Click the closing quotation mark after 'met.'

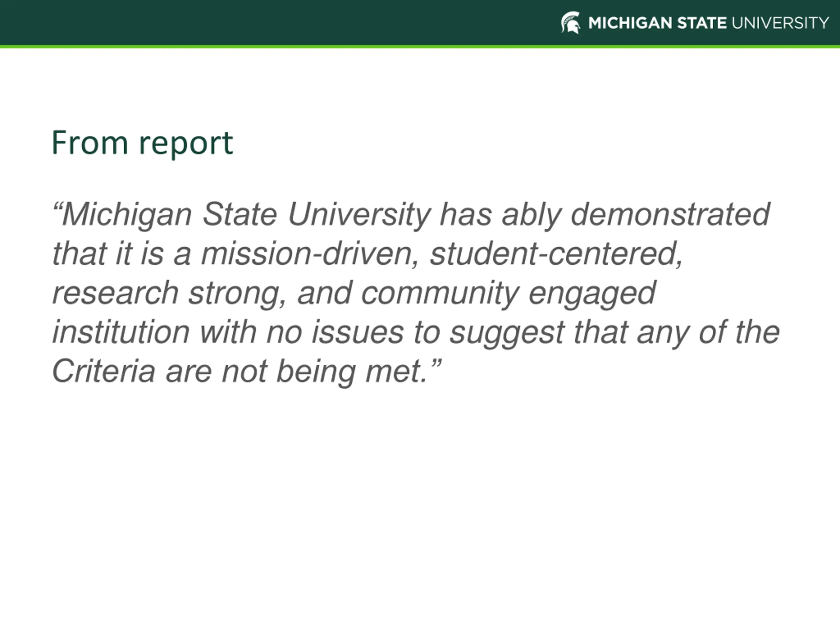pos(436,364)
